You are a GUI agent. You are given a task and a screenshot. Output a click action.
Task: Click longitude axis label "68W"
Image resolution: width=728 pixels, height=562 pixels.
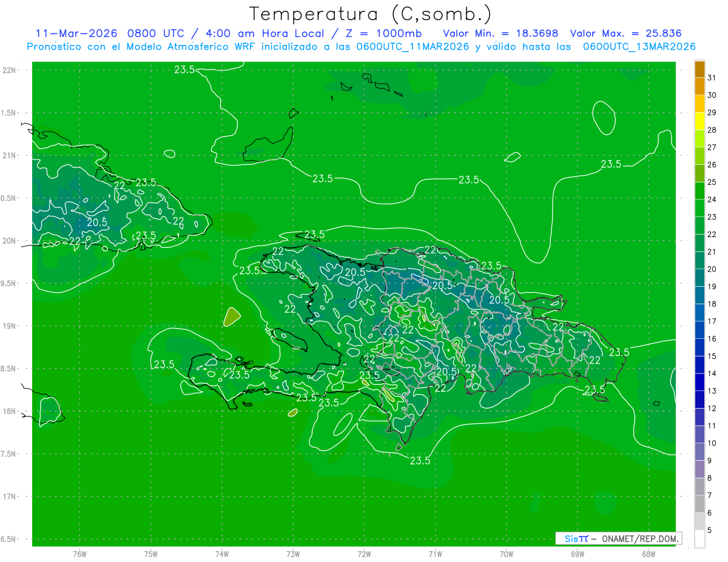click(x=649, y=554)
